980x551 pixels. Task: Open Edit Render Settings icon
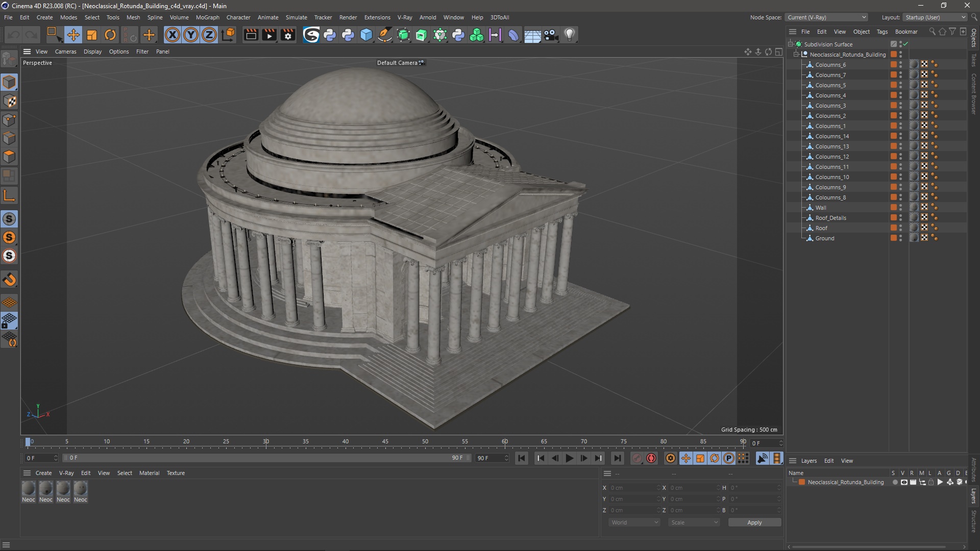(288, 35)
